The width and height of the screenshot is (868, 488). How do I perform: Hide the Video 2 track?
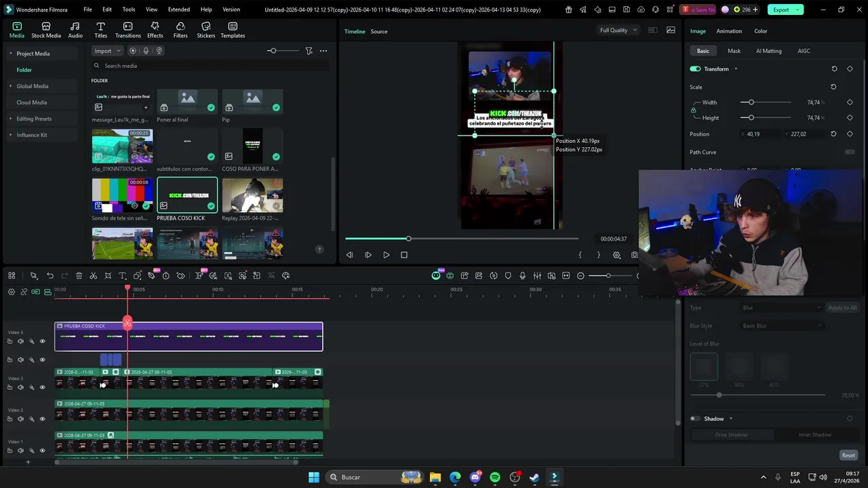42,419
